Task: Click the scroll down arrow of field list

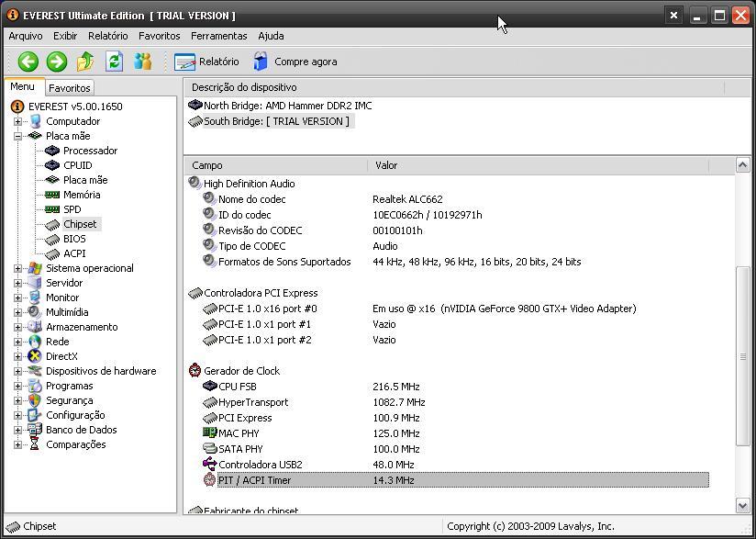Action: [x=743, y=505]
